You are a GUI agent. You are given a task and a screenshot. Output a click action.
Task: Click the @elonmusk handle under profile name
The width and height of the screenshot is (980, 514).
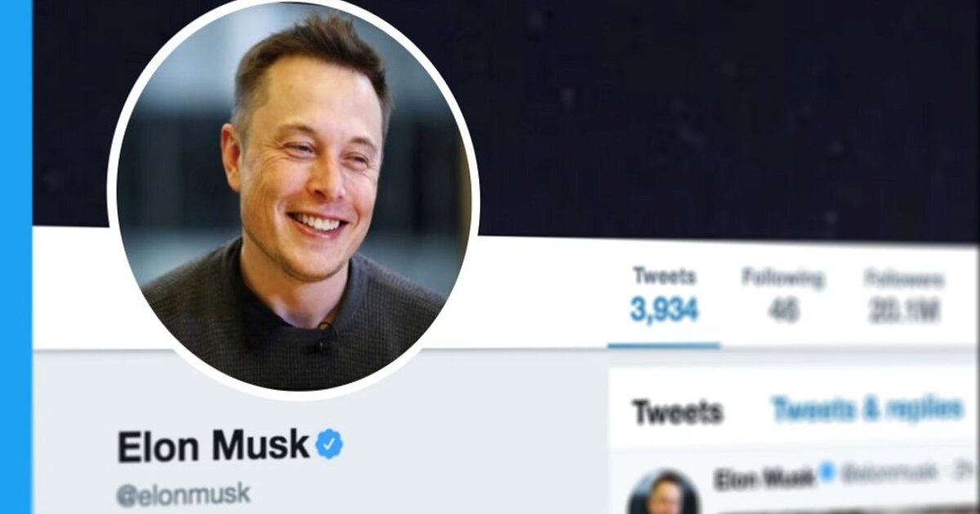tap(184, 494)
